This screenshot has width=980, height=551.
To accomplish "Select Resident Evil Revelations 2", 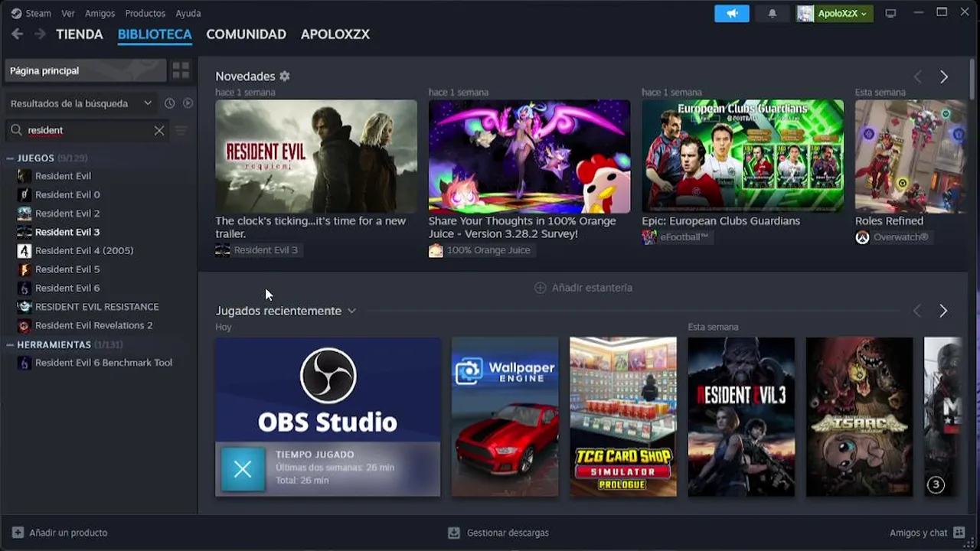I will point(93,325).
